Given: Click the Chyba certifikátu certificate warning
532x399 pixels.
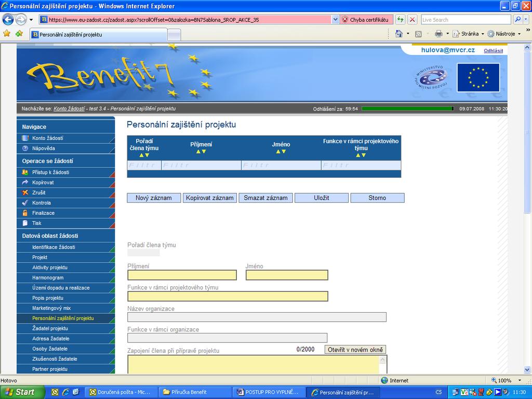Looking at the screenshot, I should click(x=366, y=20).
